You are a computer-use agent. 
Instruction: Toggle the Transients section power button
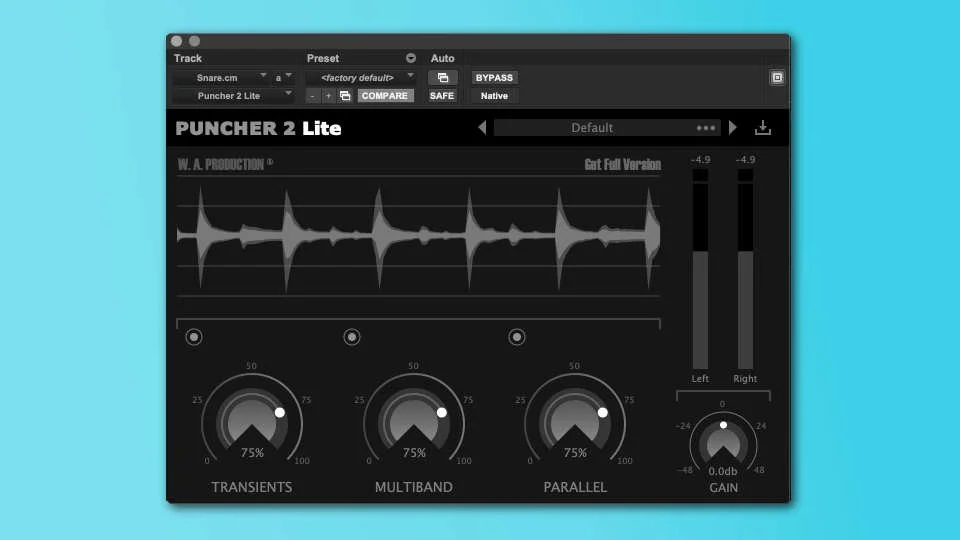(x=194, y=337)
